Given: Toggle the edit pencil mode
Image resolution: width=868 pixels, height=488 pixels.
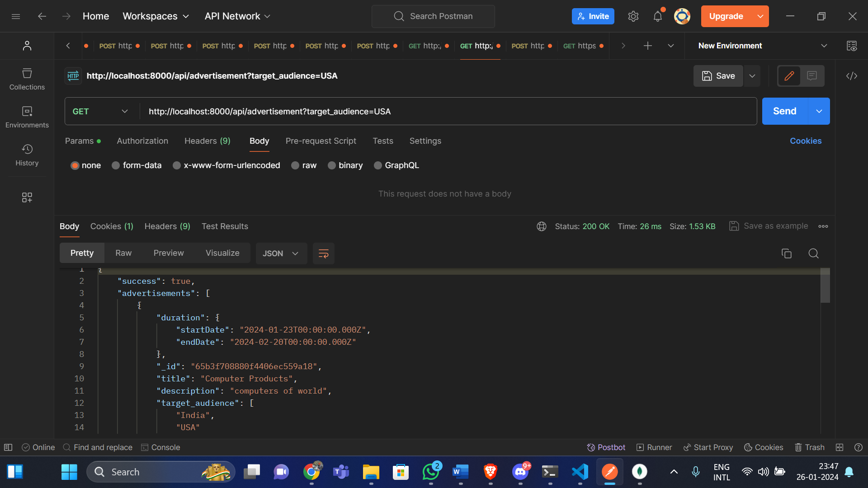Looking at the screenshot, I should 789,76.
